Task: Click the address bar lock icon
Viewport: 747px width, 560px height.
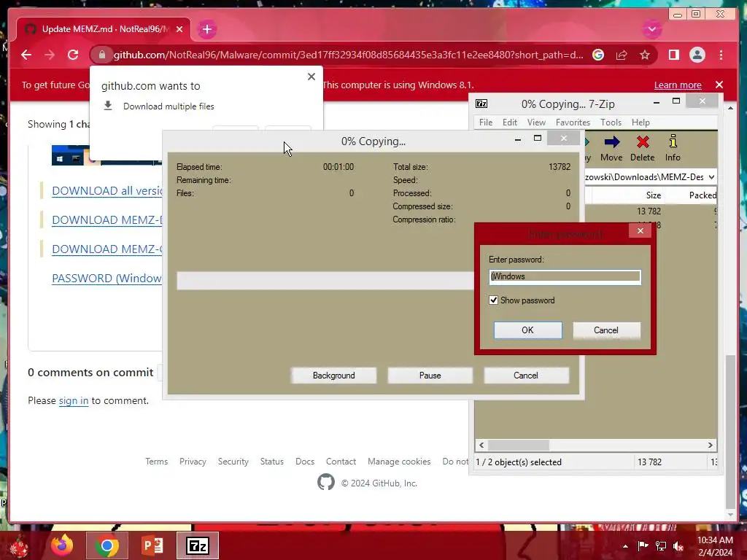Action: tap(102, 55)
